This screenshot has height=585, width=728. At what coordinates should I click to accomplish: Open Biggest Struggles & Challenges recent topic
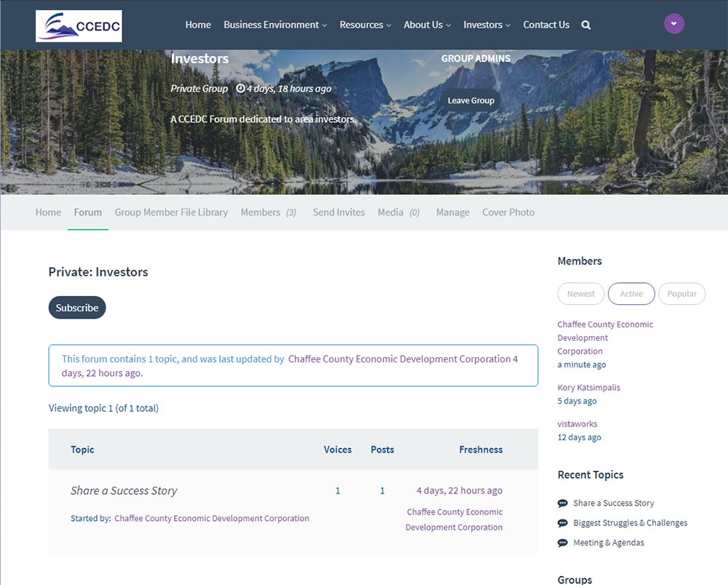pos(630,523)
